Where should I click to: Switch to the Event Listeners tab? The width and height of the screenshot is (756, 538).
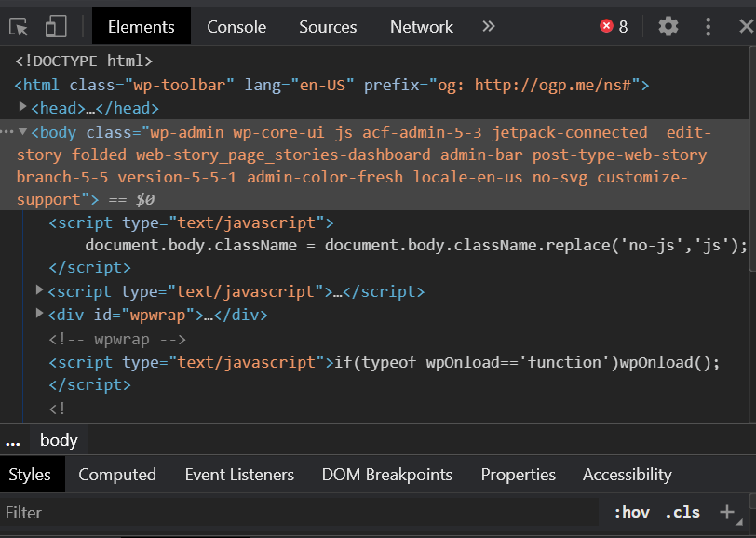(239, 475)
